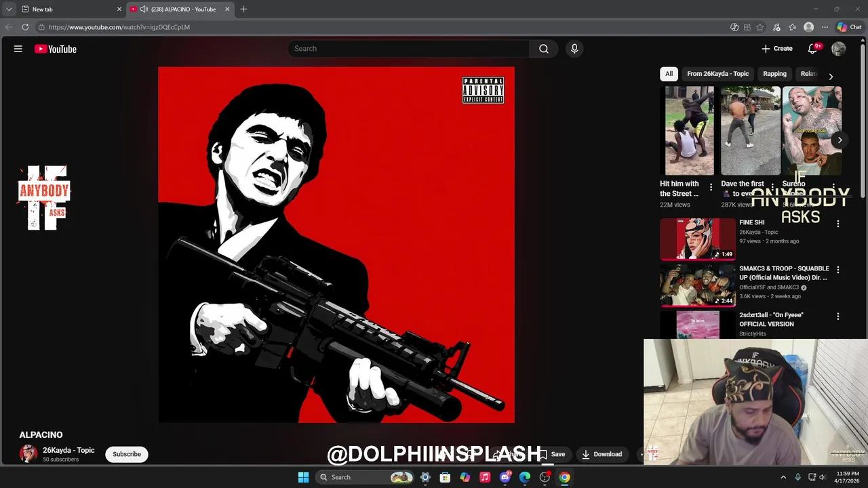
Task: Click the ALPACINO album art video player
Action: (x=336, y=245)
